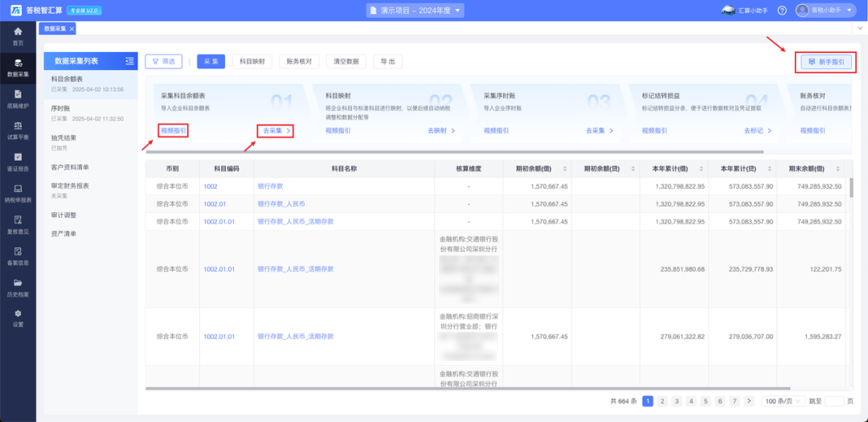868x422 pixels.
Task: Sort by 本年累计(借) column arrows
Action: pyautogui.click(x=700, y=168)
